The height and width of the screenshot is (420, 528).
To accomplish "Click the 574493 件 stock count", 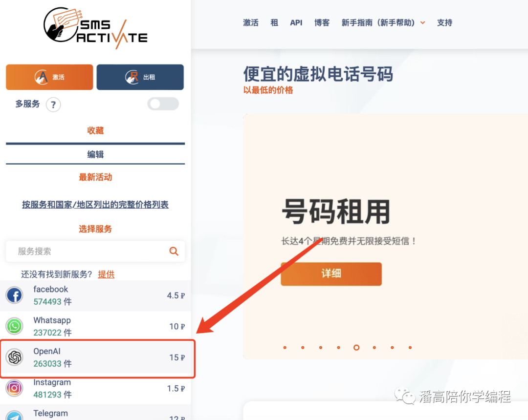I will (x=52, y=302).
